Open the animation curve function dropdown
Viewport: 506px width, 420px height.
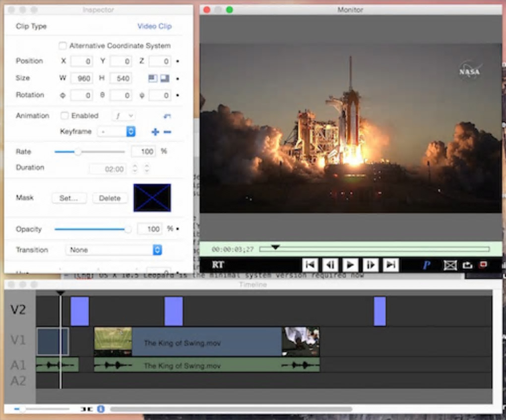124,116
